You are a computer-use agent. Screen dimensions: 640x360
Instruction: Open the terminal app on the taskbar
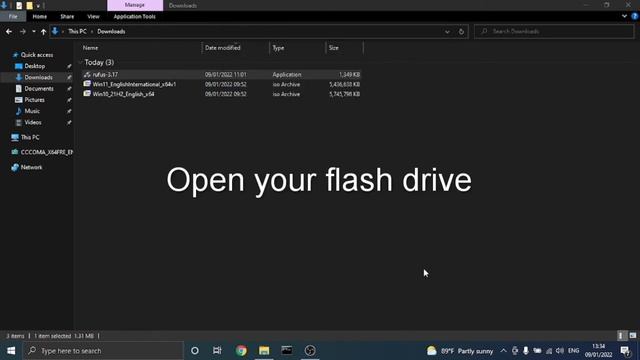point(287,351)
